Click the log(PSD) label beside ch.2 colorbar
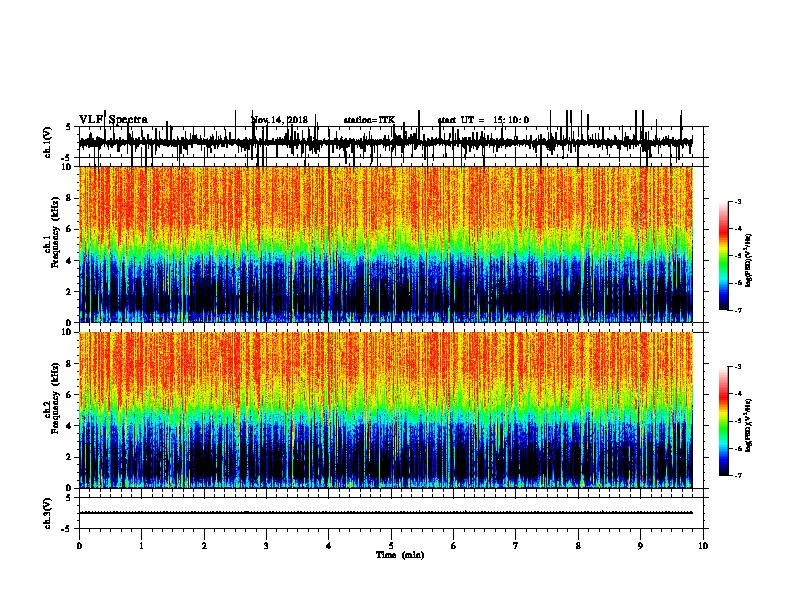Viewport: 792px width, 612px height. [748, 425]
